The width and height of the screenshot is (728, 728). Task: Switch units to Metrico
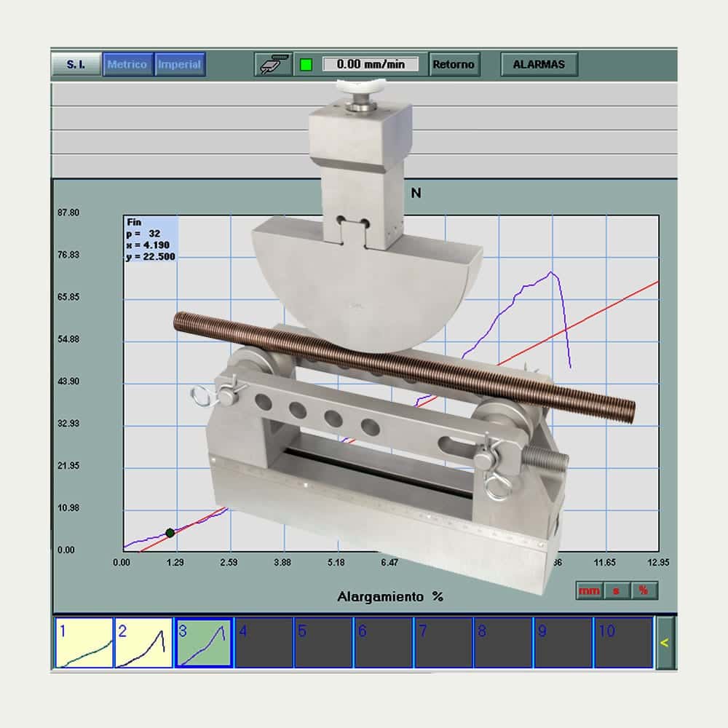pyautogui.click(x=127, y=64)
